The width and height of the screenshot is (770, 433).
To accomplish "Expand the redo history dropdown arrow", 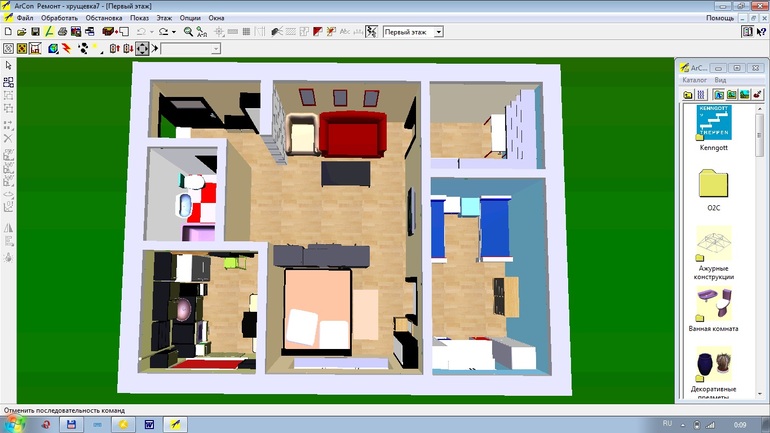I will point(174,32).
